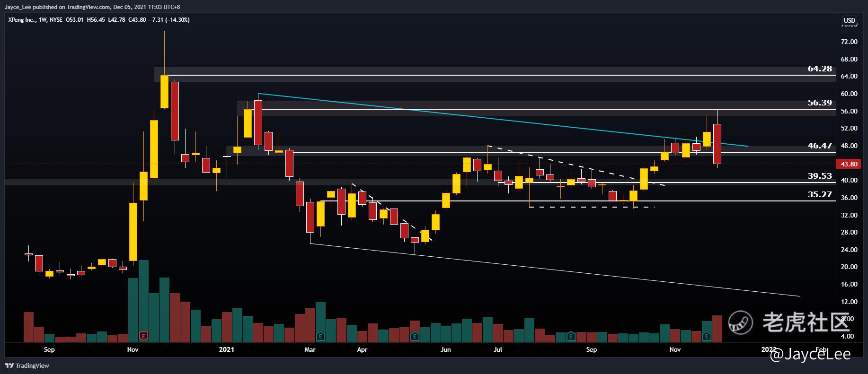Click the XPeng Inc. symbol title
Image resolution: width=868 pixels, height=374 pixels.
point(22,20)
